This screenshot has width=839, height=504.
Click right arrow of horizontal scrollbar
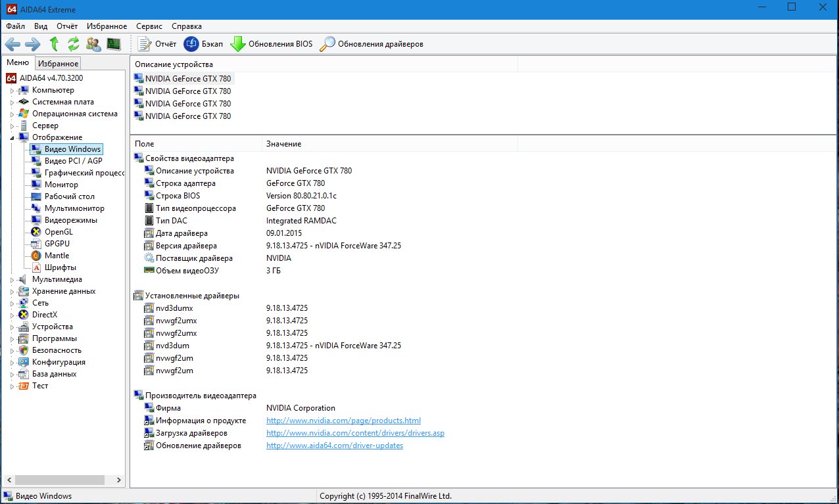[x=119, y=480]
